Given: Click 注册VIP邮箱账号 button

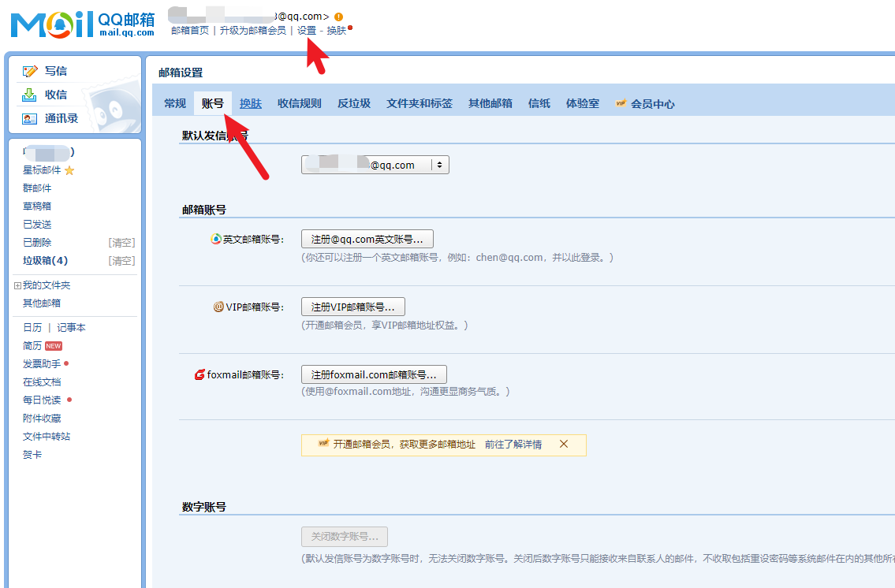Looking at the screenshot, I should (x=352, y=307).
